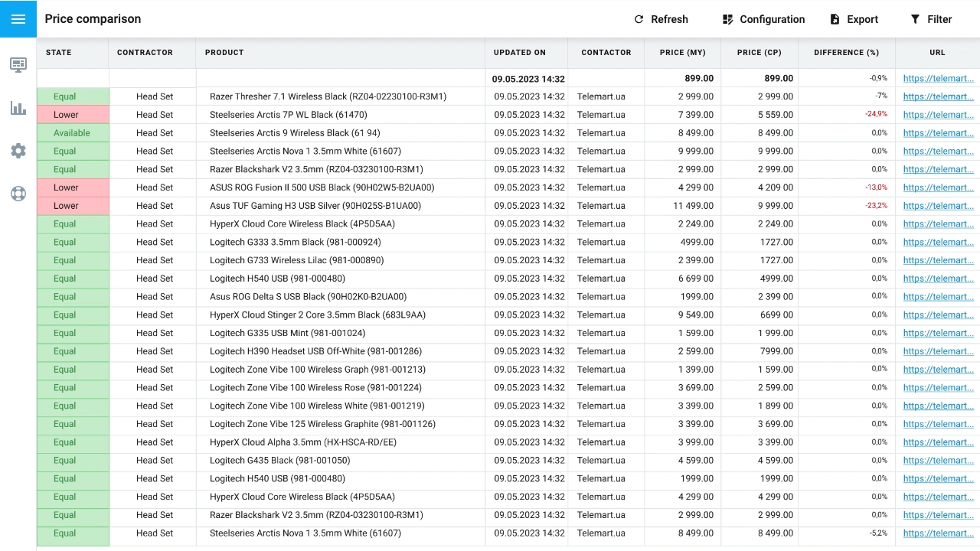Export the price comparison table
The width and height of the screenshot is (980, 551).
[854, 19]
